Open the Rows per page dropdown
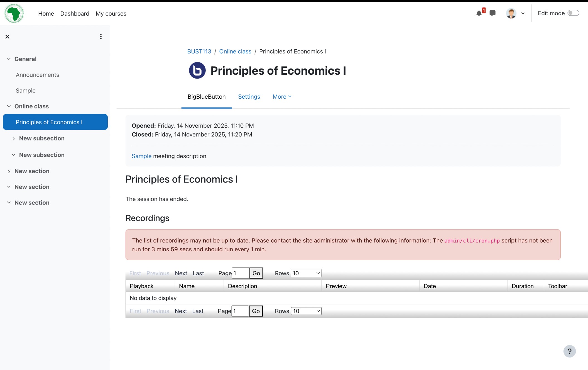The height and width of the screenshot is (370, 588). tap(305, 273)
